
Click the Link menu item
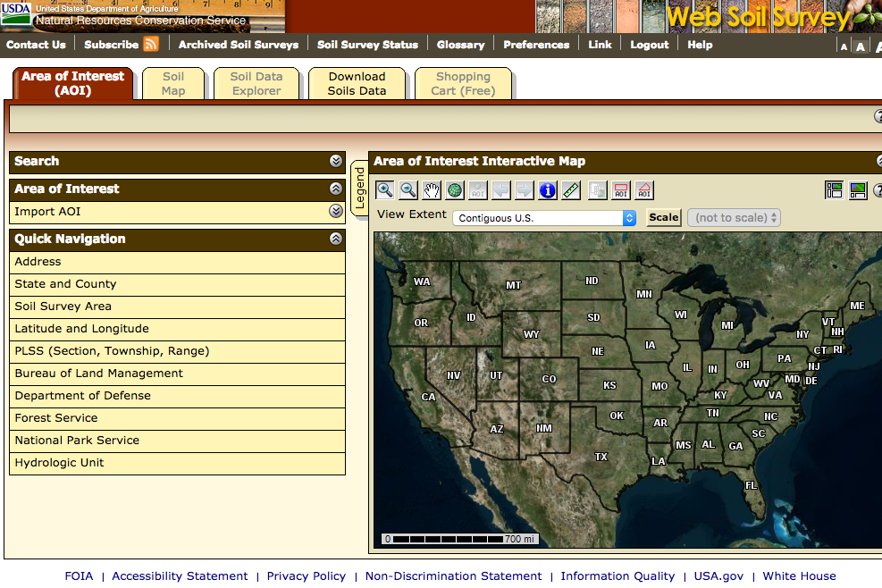click(600, 45)
